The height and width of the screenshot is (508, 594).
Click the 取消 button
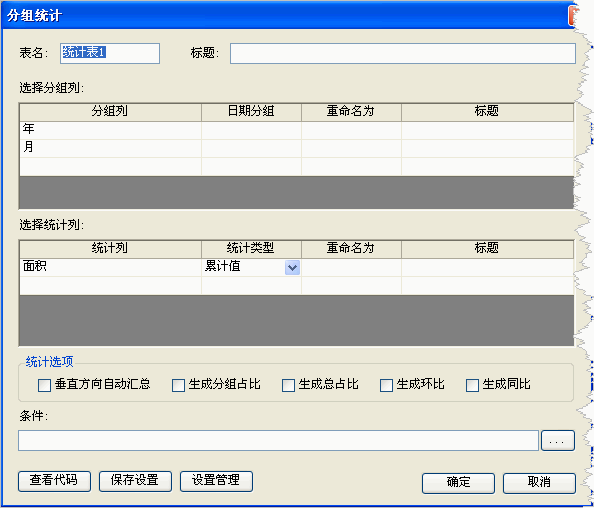(x=539, y=483)
